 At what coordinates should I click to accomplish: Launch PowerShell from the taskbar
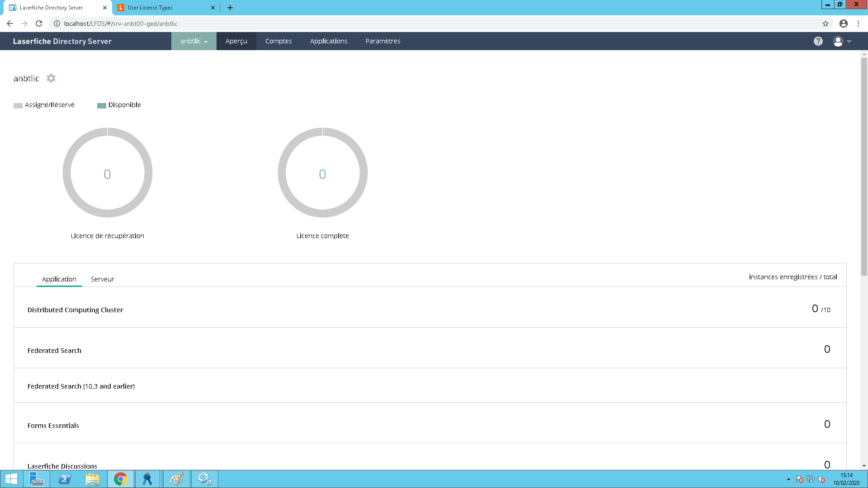65,479
